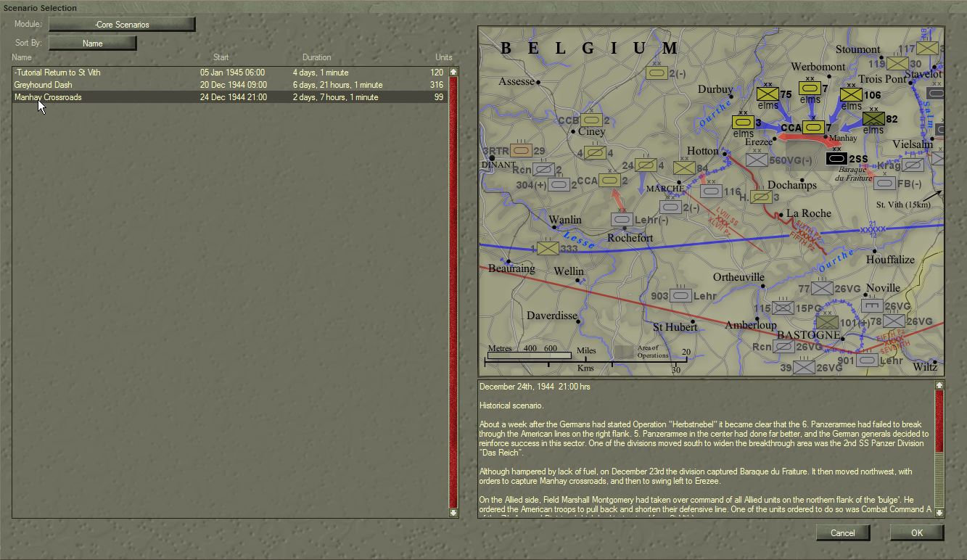The height and width of the screenshot is (560, 967).
Task: Click the description panel scroll-up arrow
Action: point(939,385)
